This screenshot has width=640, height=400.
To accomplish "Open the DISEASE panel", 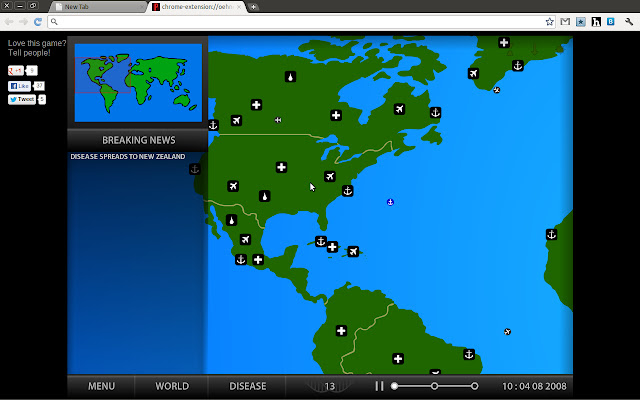I will [248, 386].
